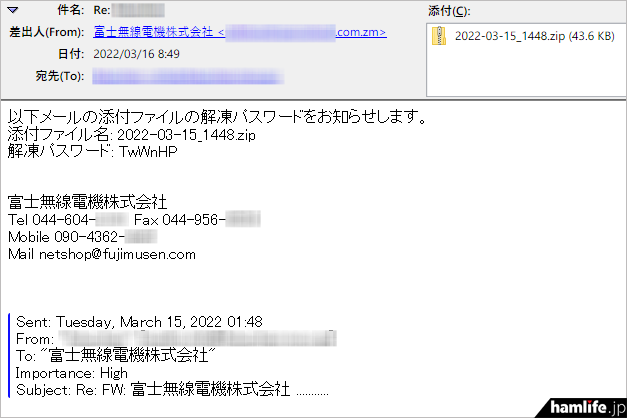627x418 pixels.
Task: Open the zip attachment file icon
Action: [439, 36]
